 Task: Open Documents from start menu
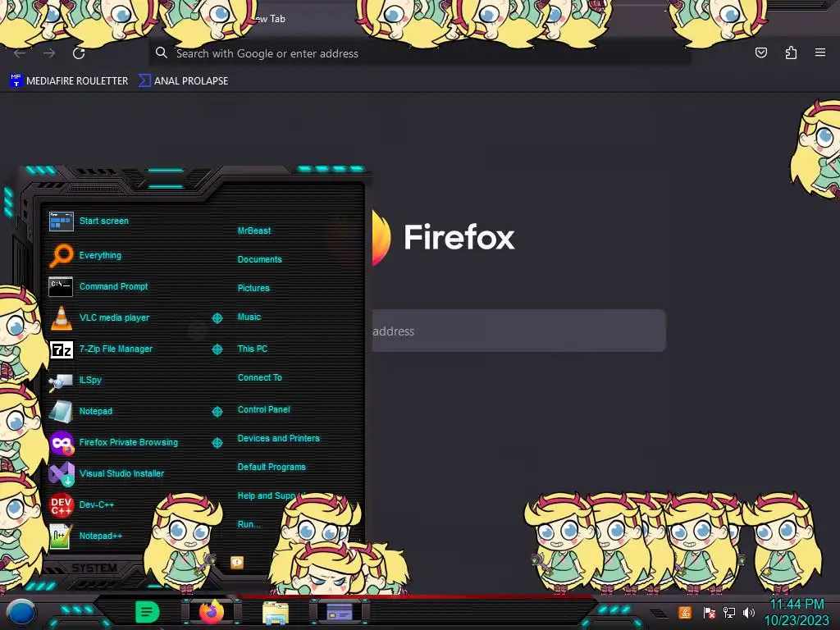tap(260, 259)
